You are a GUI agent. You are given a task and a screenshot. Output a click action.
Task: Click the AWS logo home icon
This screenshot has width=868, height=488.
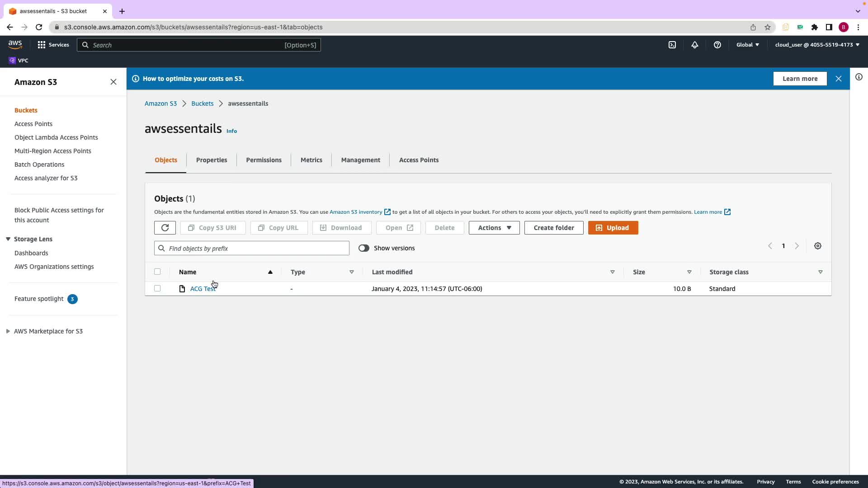(x=15, y=44)
